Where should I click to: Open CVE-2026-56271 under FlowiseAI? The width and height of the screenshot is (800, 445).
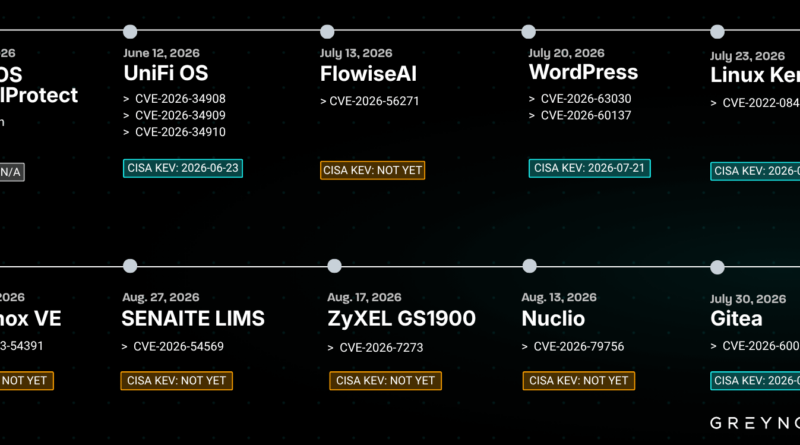pyautogui.click(x=374, y=101)
